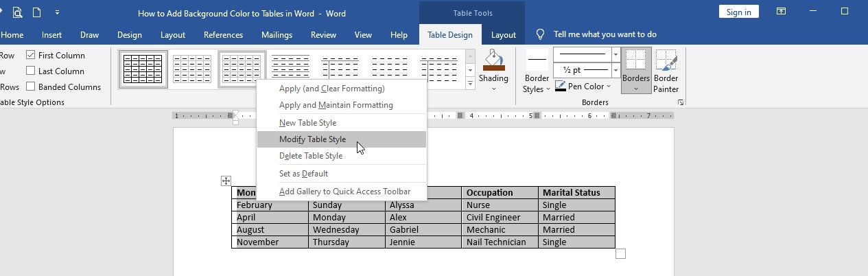Image resolution: width=868 pixels, height=276 pixels.
Task: Click the Print Preview icon in quick access toolbar
Action: click(x=17, y=12)
